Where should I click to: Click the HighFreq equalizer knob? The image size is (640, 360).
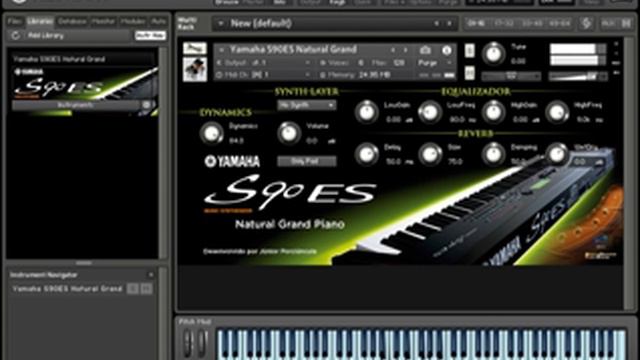(557, 112)
